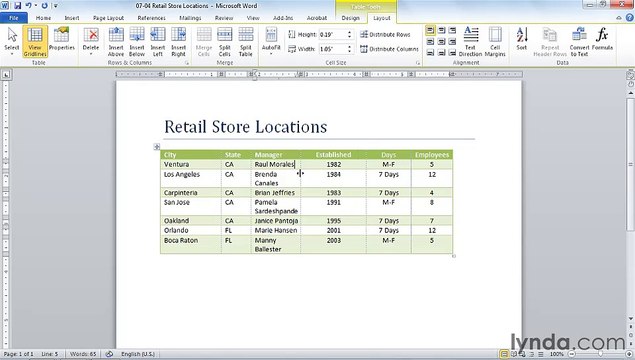Click the row Height input field
Image resolution: width=635 pixels, height=360 pixels.
point(332,35)
